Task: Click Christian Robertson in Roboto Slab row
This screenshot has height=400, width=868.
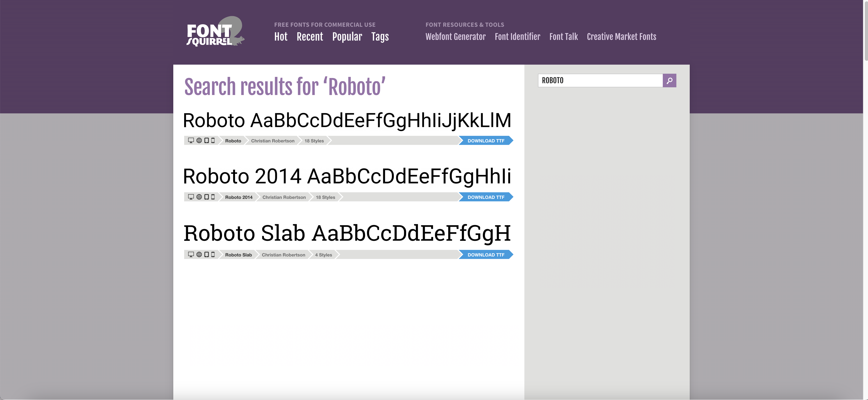Action: [x=283, y=255]
